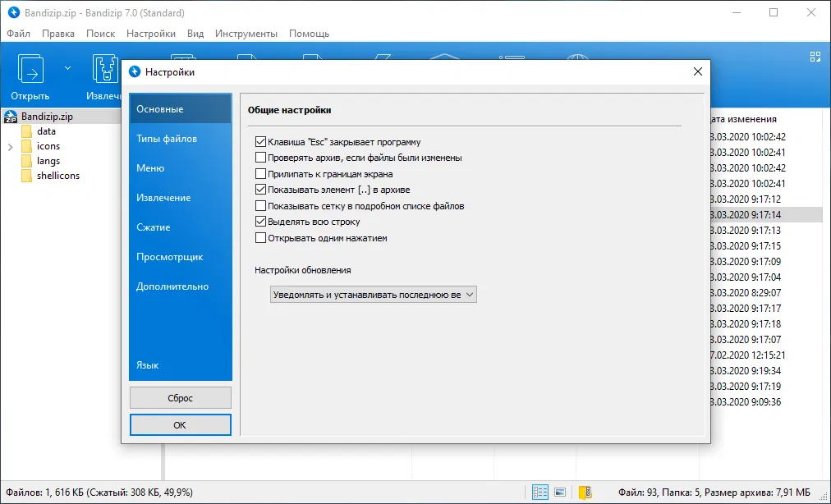Enable 'Показывать сетку в подробном списке файлов'
This screenshot has width=831, height=504.
coord(260,206)
